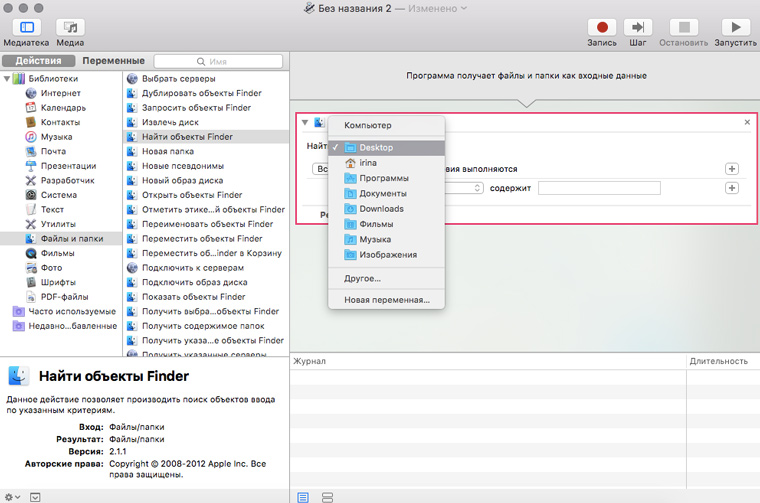Switch to the Переменные tab
760x503 pixels.
pos(113,61)
